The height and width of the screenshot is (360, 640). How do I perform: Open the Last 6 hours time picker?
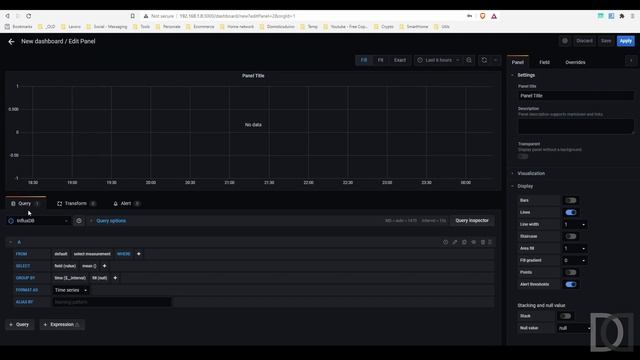[x=438, y=60]
